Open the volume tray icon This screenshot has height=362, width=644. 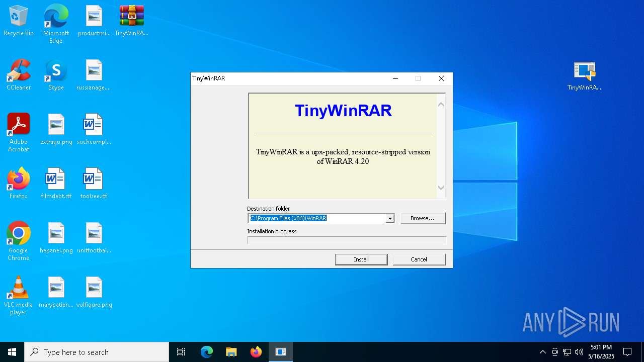(x=579, y=352)
